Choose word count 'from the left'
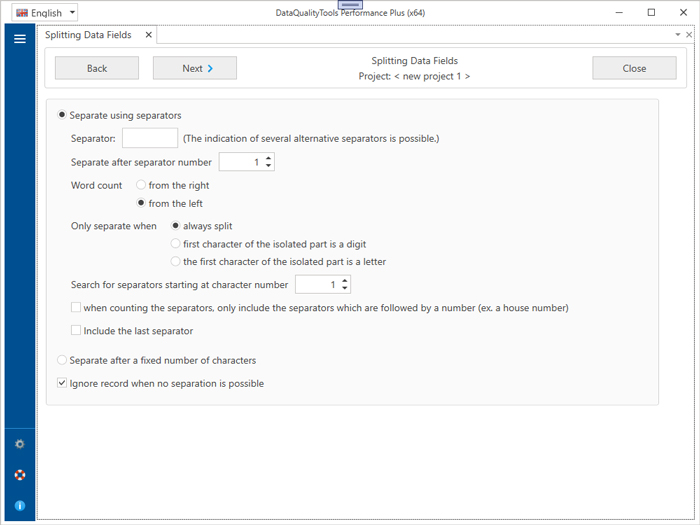The width and height of the screenshot is (700, 525). point(141,203)
